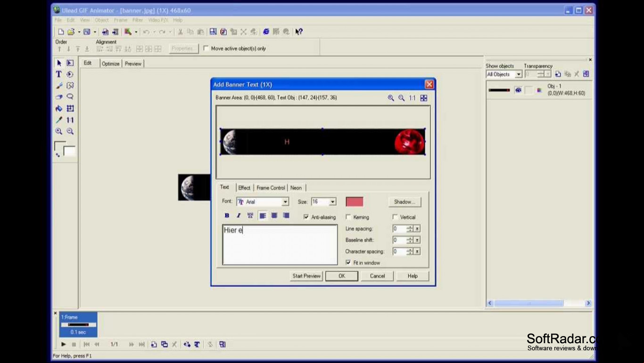
Task: Click the Add Banner Text icon in frame panel
Action: [197, 345]
